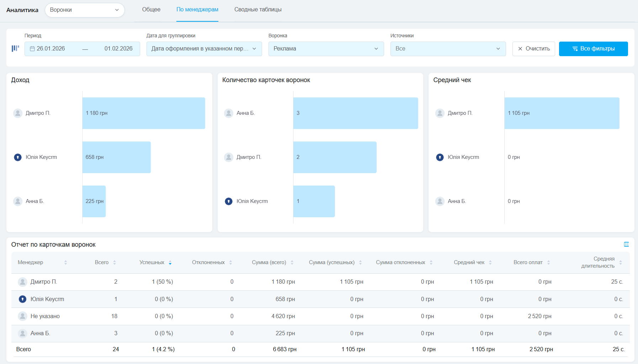The image size is (638, 364).
Task: Sort by Успешных column arrows
Action: pos(170,263)
